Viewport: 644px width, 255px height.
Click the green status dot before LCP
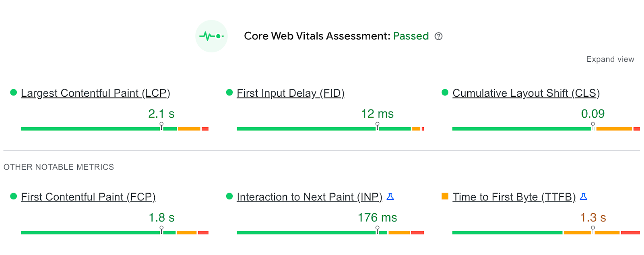point(13,92)
